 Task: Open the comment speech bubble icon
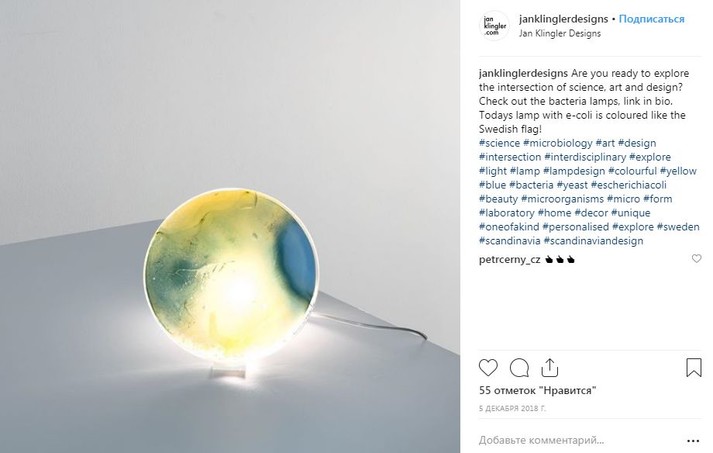click(519, 367)
